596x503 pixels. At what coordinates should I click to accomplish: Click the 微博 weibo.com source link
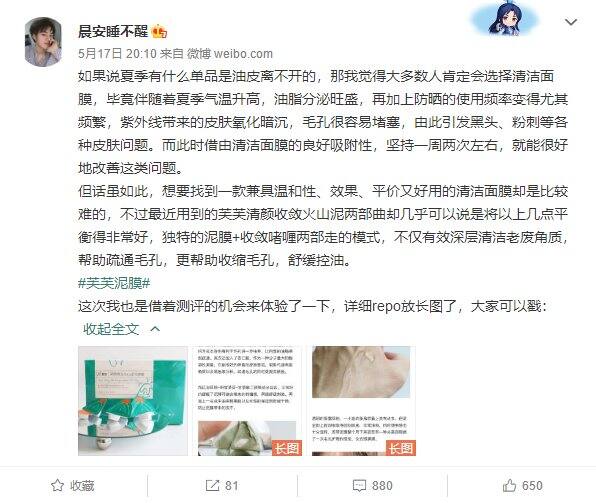(x=230, y=54)
